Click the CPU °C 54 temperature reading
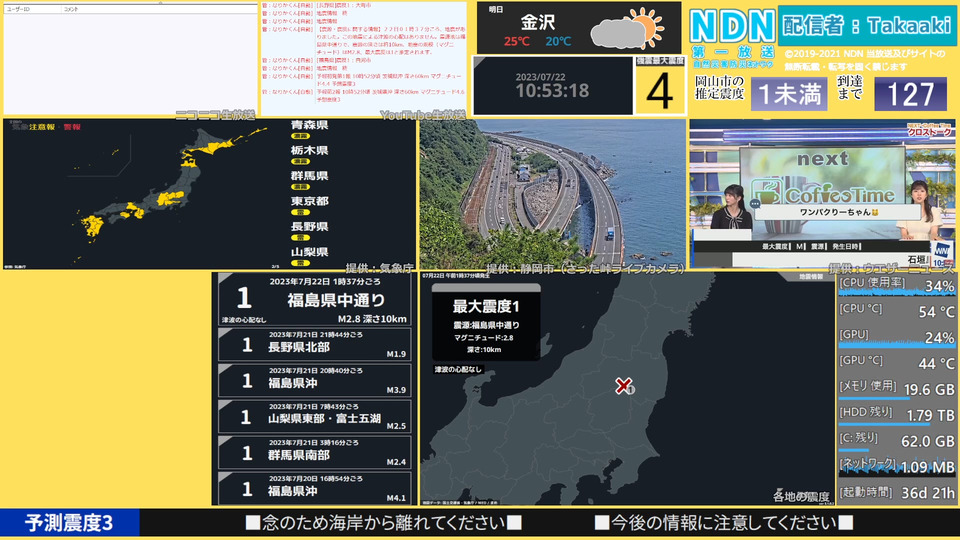The image size is (960, 540). (x=897, y=312)
